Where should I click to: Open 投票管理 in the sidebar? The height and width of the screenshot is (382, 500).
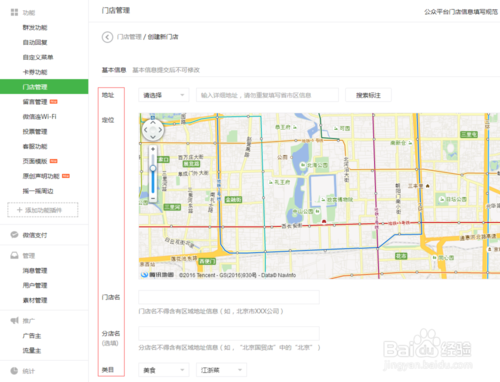35,131
